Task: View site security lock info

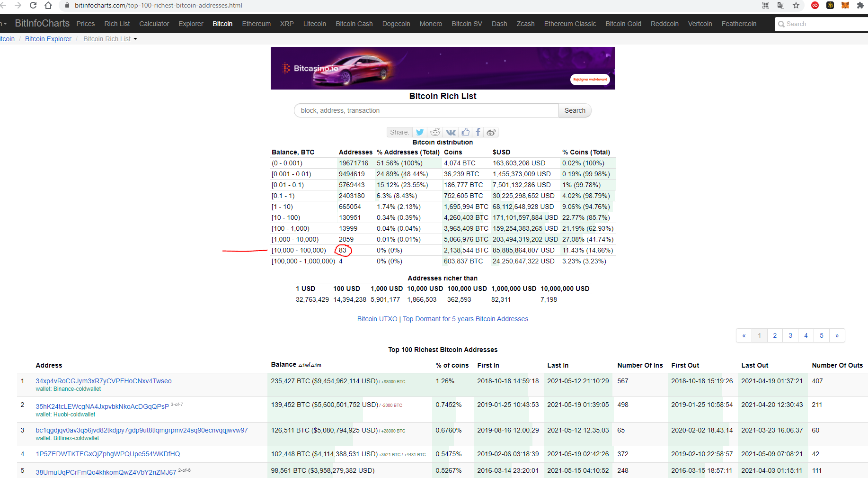Action: 67,5
